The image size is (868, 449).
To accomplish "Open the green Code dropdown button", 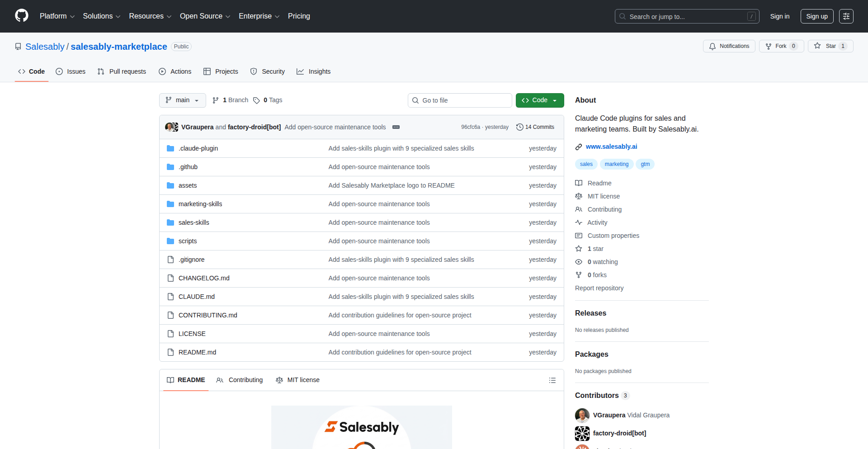I will (540, 100).
